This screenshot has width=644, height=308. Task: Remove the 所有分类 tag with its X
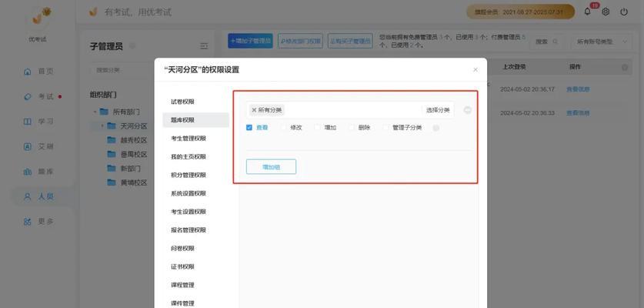pyautogui.click(x=254, y=110)
